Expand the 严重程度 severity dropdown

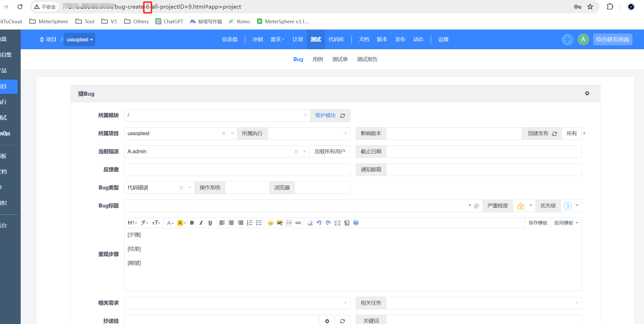coord(525,206)
